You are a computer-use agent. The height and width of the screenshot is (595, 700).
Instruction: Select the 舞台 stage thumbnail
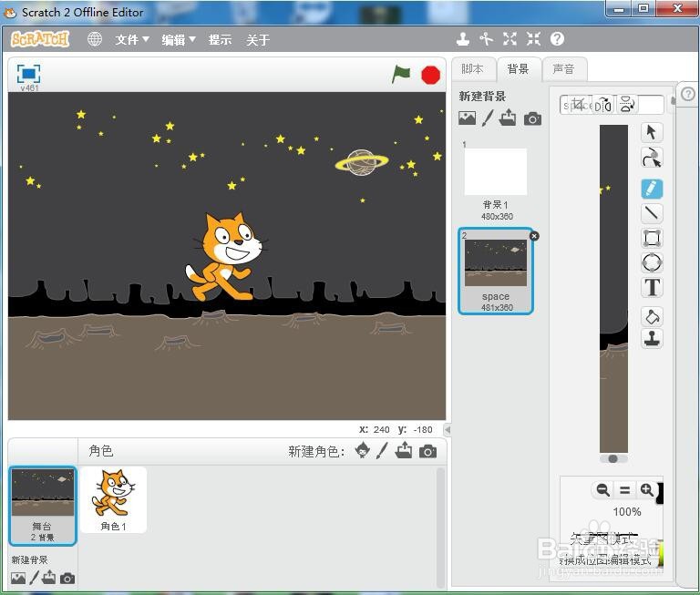coord(43,506)
